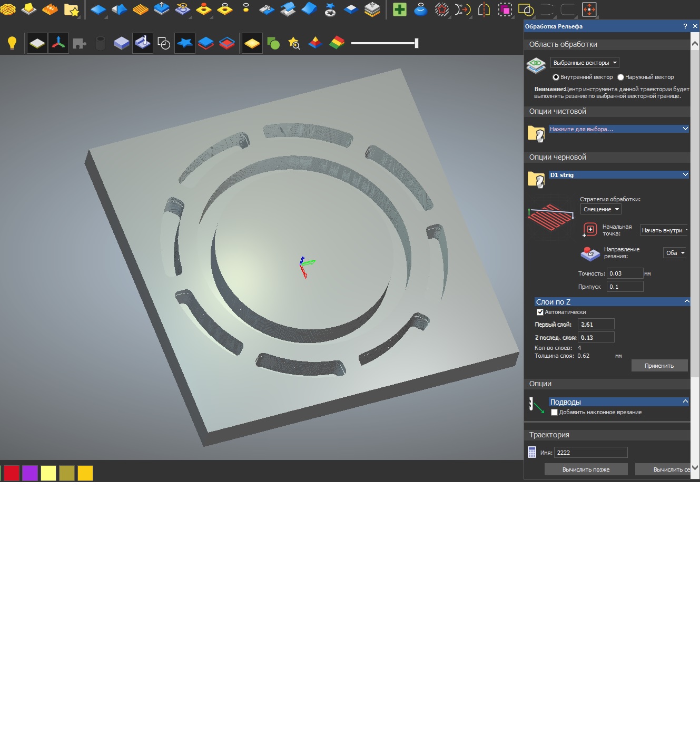
Task: Click the 'Точность' input field
Action: click(625, 273)
